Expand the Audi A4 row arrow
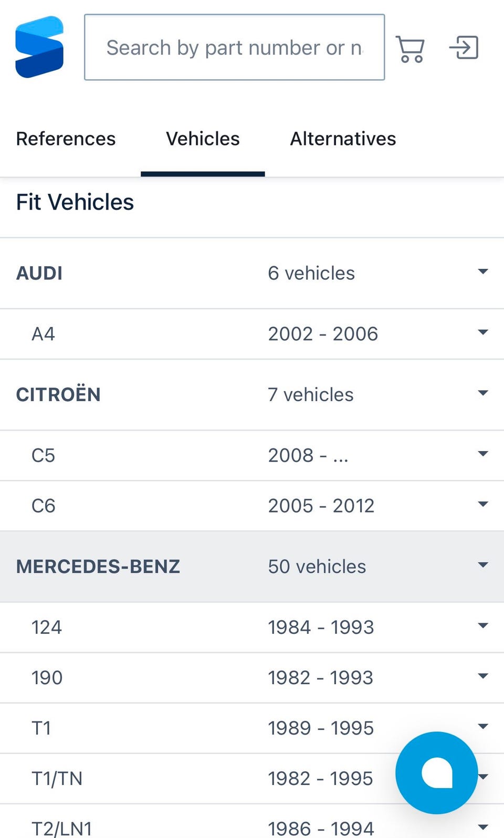The height and width of the screenshot is (838, 504). coord(483,333)
